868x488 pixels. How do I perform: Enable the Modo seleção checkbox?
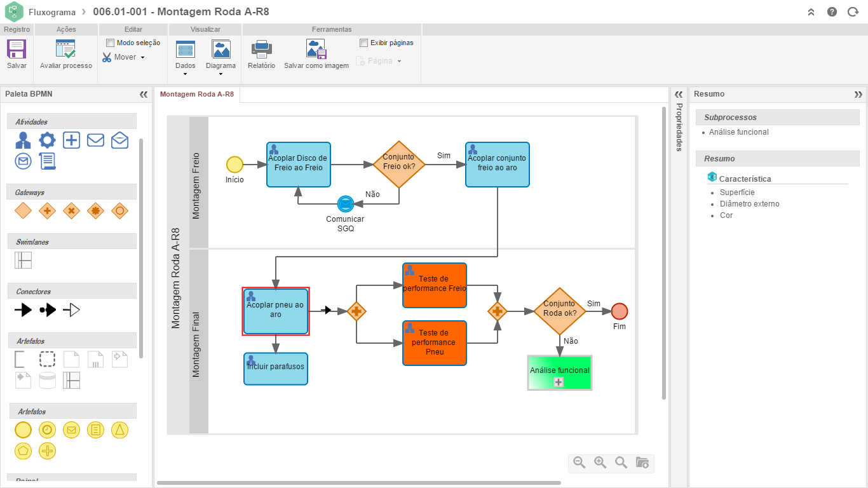[111, 43]
